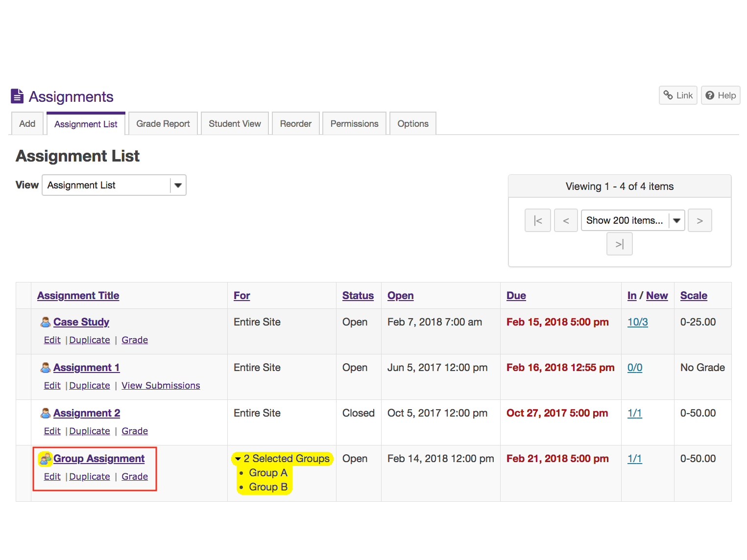The image size is (747, 560).
Task: Switch to the Grade Report tab
Action: tap(163, 124)
